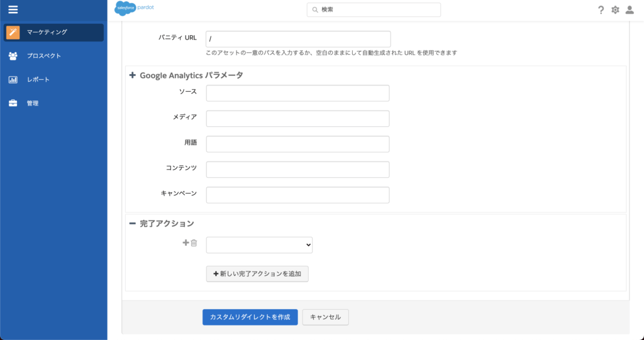Click the ソース label
This screenshot has height=340, width=644.
(187, 92)
